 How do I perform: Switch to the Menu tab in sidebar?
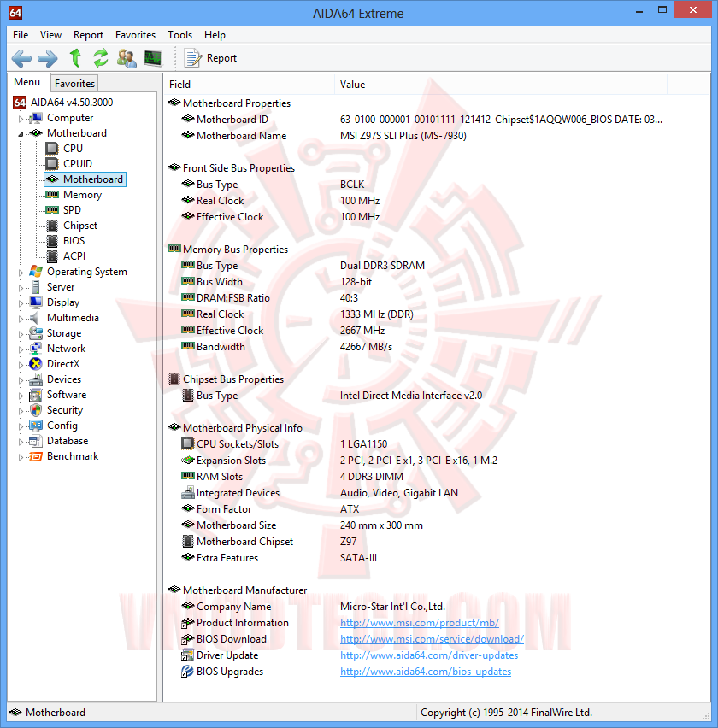click(x=27, y=82)
